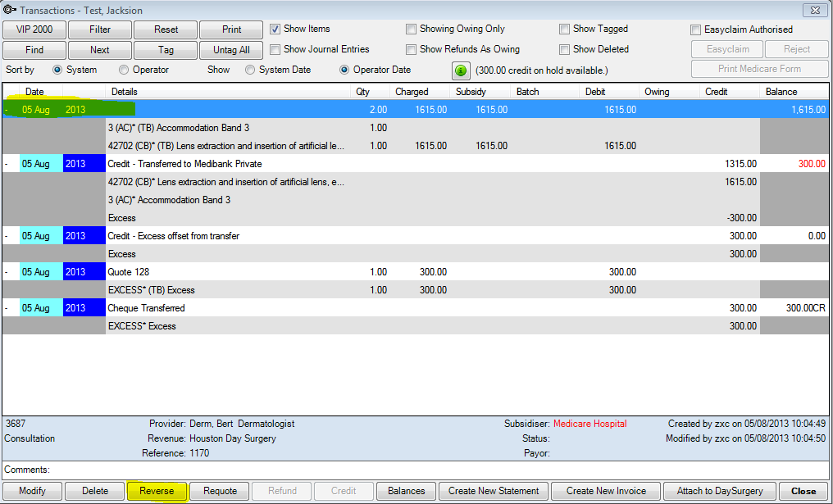Click the 300.00CR balance value
Image resolution: width=833 pixels, height=504 pixels.
click(x=806, y=308)
